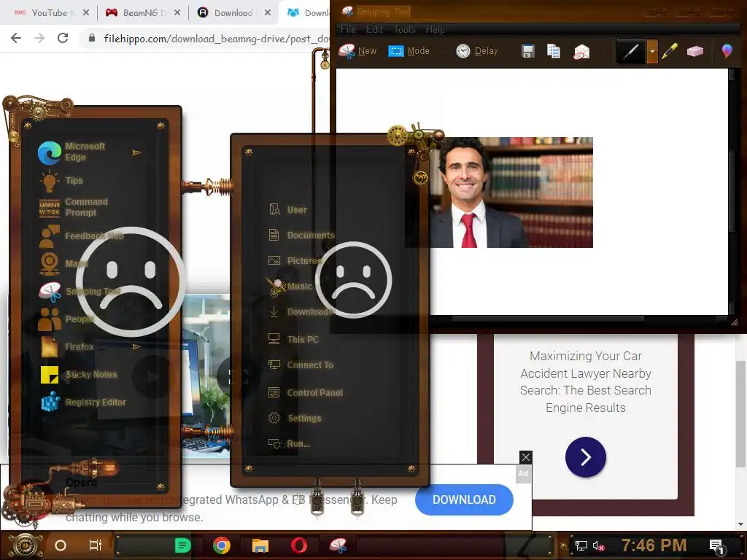Viewport: 747px width, 560px height.
Task: Select the Eraser tool
Action: click(695, 51)
